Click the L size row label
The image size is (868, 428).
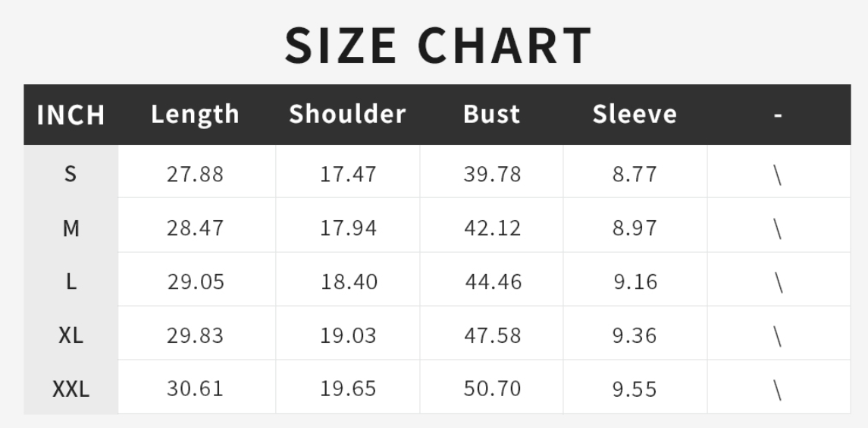[x=71, y=282]
